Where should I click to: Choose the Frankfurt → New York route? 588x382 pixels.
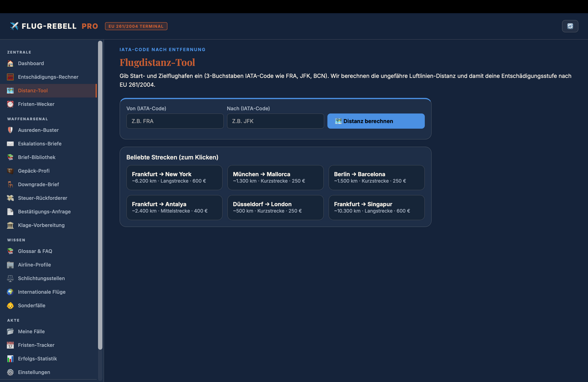pos(174,177)
